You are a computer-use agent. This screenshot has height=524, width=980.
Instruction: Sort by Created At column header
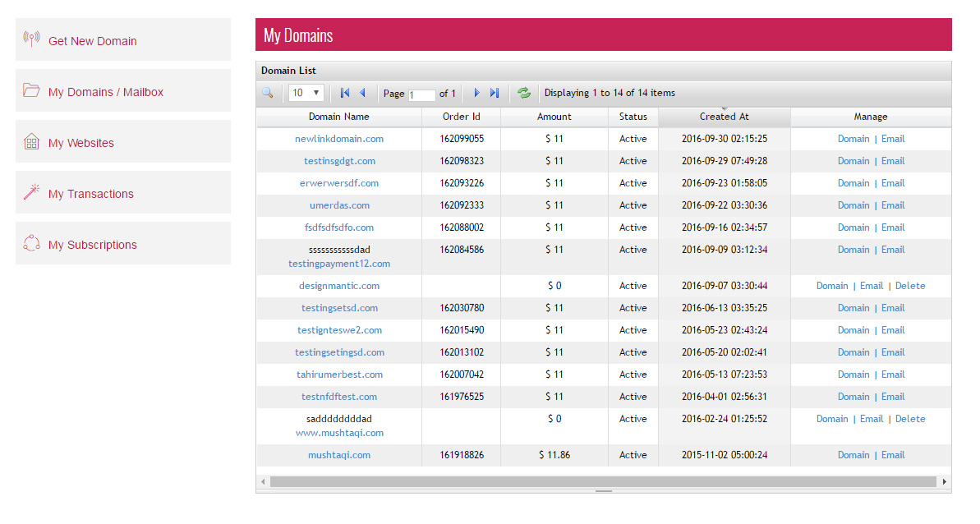[724, 117]
